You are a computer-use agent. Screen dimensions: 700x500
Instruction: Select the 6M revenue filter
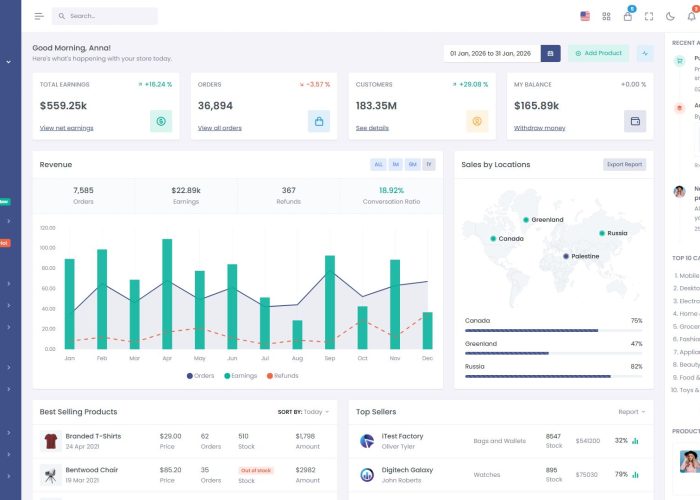412,164
